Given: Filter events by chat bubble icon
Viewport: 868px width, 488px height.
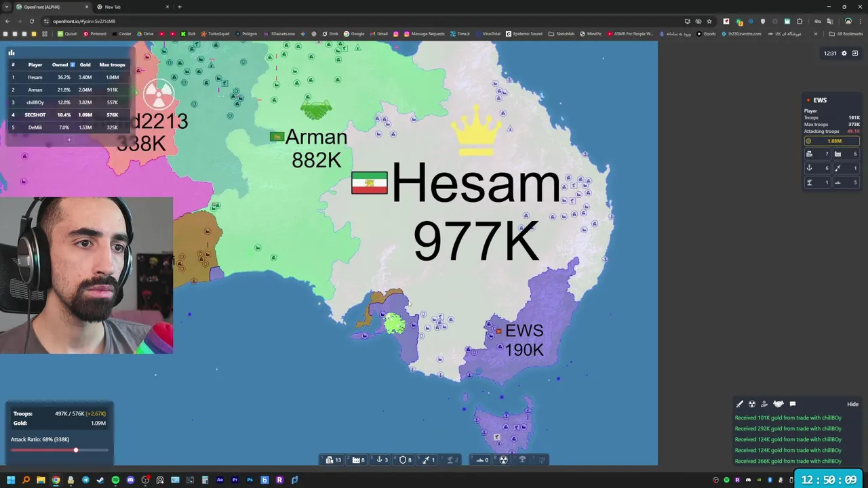Looking at the screenshot, I should [x=792, y=404].
